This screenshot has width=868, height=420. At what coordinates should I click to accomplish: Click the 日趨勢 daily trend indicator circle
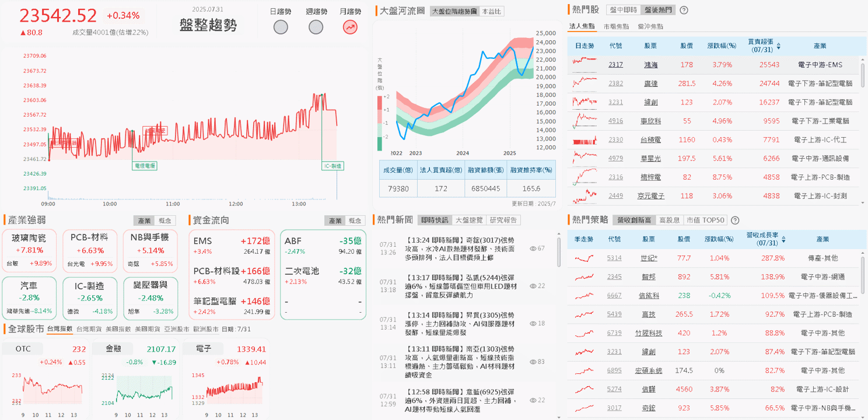281,27
